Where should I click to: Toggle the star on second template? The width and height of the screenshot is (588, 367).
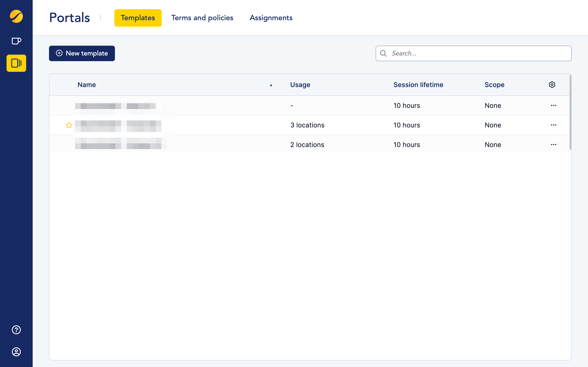[x=69, y=125]
